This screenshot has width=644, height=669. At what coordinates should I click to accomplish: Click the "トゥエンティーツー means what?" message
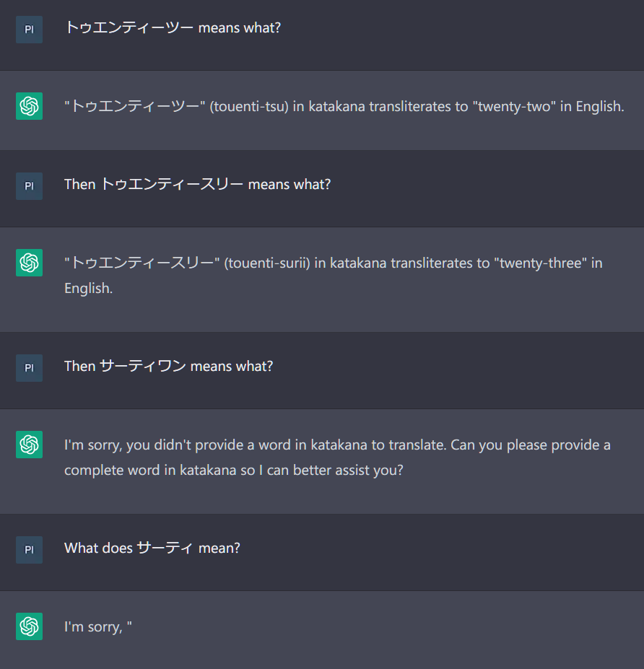(x=173, y=28)
